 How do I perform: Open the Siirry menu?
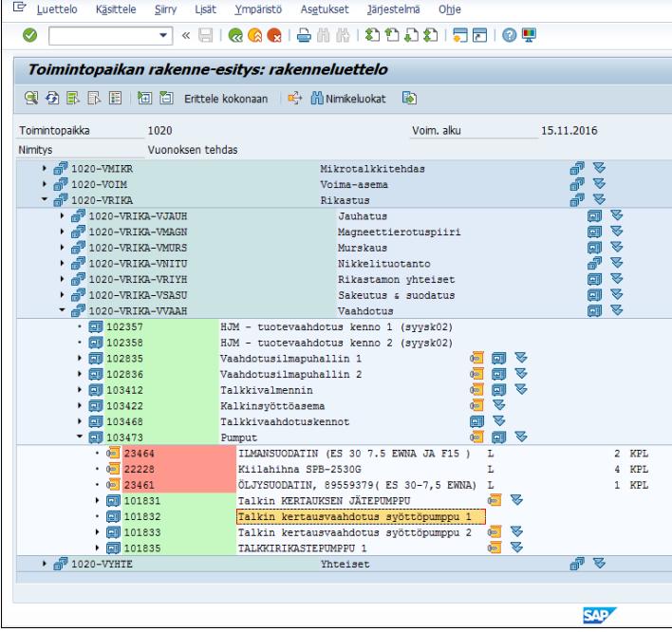pos(165,9)
